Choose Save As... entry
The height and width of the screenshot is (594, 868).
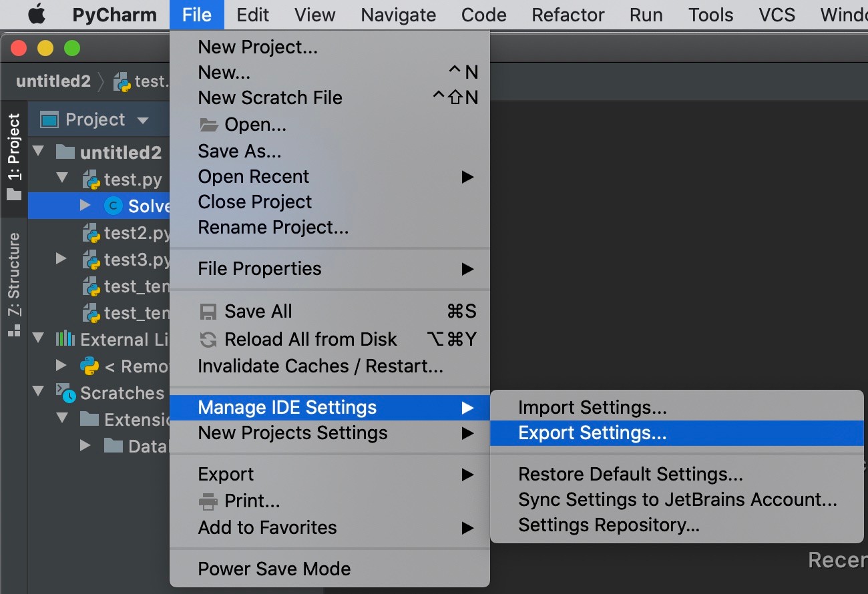330,151
